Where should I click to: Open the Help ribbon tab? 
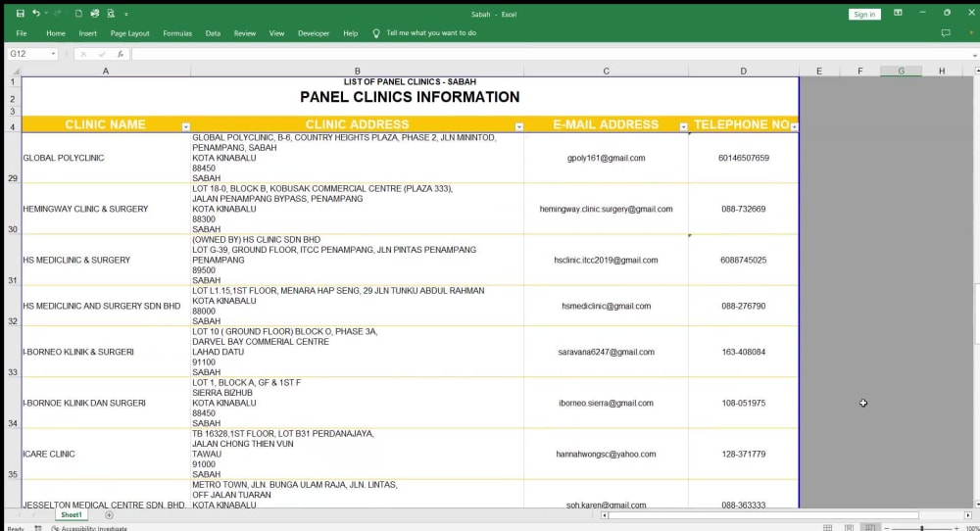pyautogui.click(x=350, y=33)
